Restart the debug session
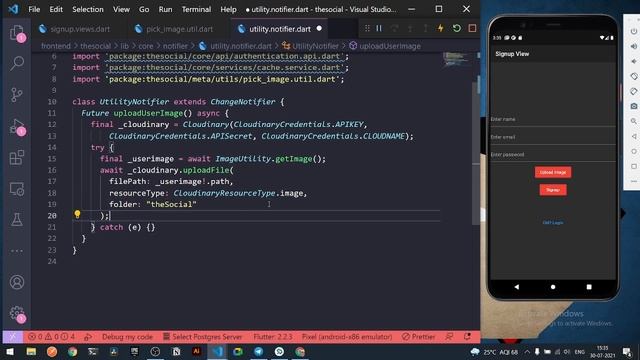Viewport: 640px width, 360px height. coord(456,28)
